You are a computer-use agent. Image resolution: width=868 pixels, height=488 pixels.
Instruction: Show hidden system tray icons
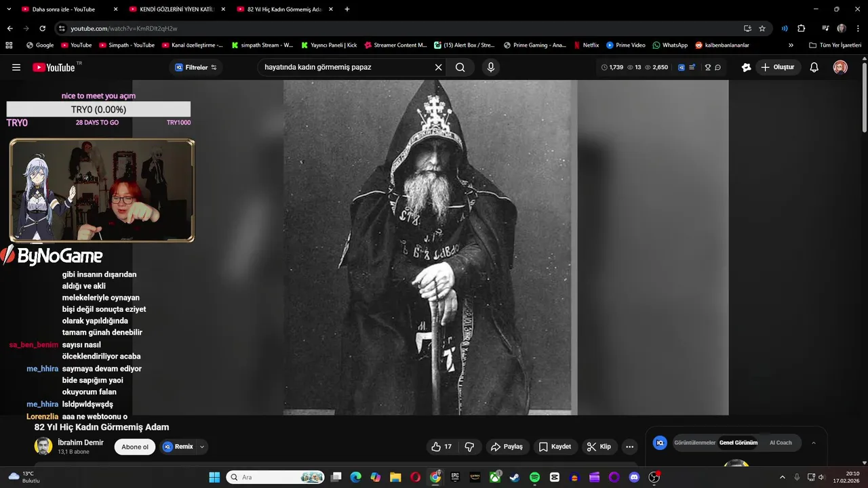point(782,477)
